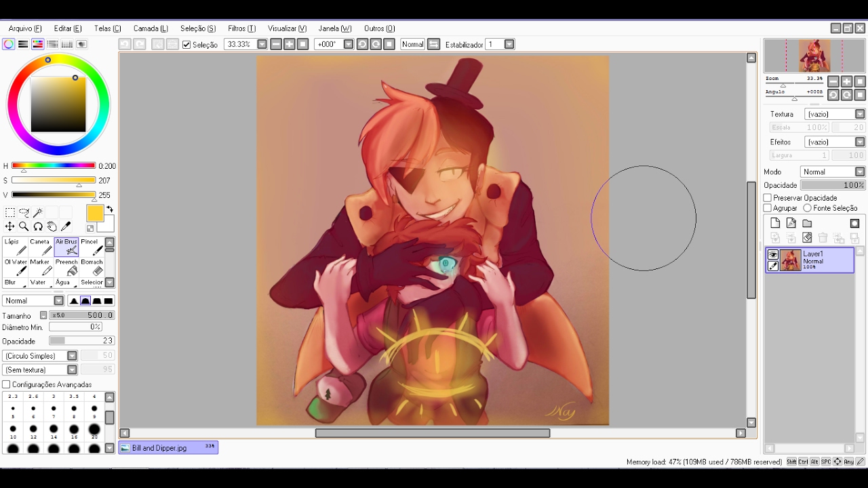Viewport: 868px width, 488px height.
Task: Select the Marker tool
Action: (40, 267)
